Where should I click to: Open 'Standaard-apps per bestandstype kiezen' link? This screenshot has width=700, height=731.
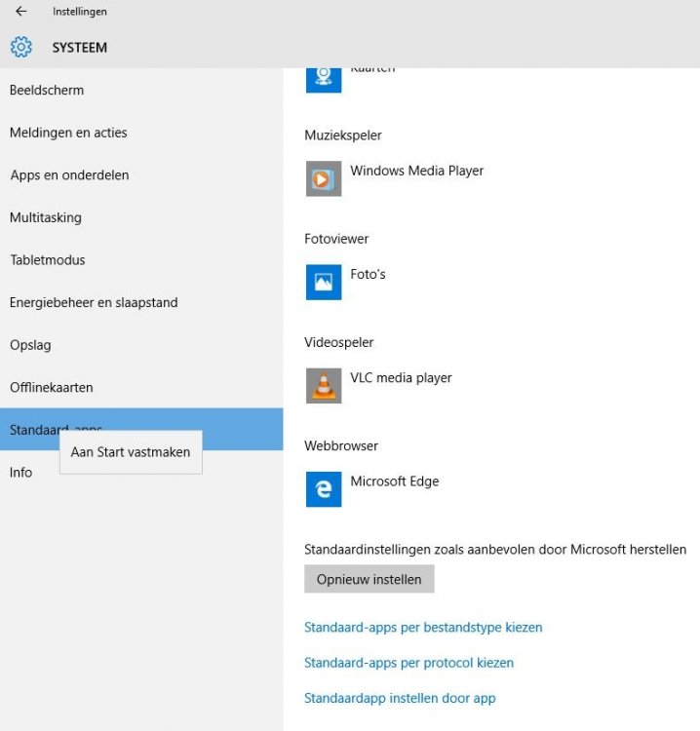pos(423,628)
